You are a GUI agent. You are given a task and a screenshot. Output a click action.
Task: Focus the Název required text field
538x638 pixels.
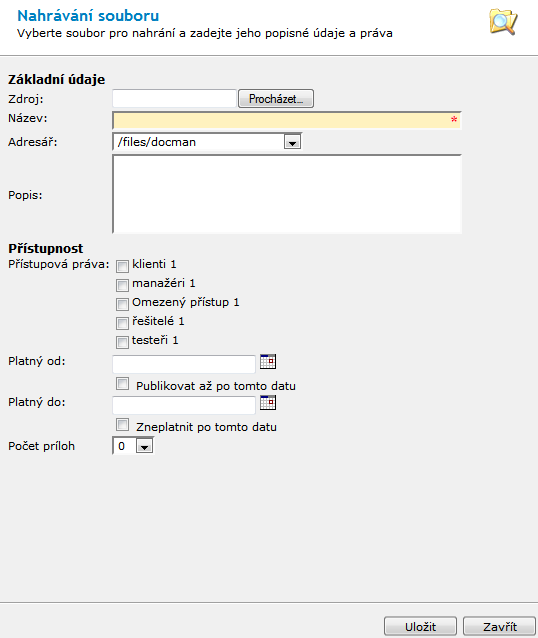286,120
